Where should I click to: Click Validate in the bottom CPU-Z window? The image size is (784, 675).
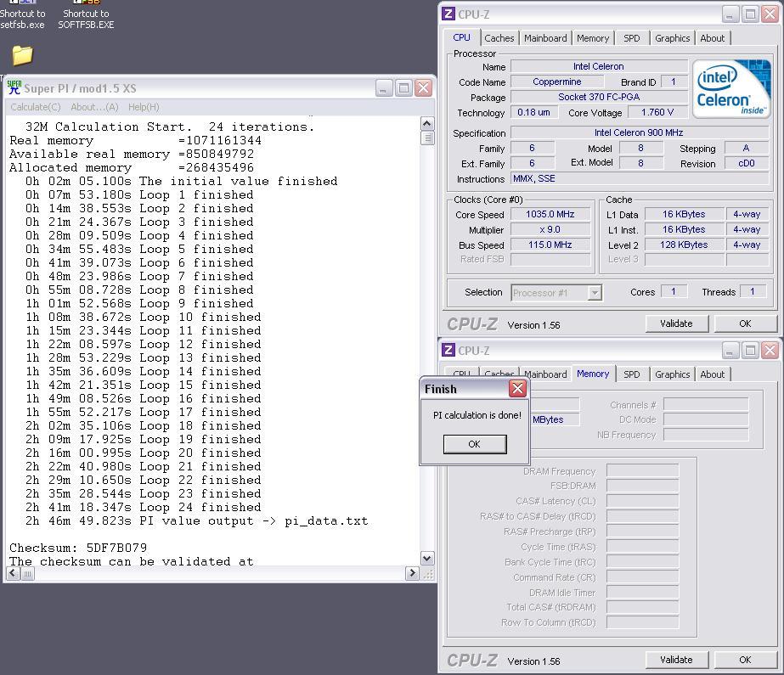[x=676, y=660]
